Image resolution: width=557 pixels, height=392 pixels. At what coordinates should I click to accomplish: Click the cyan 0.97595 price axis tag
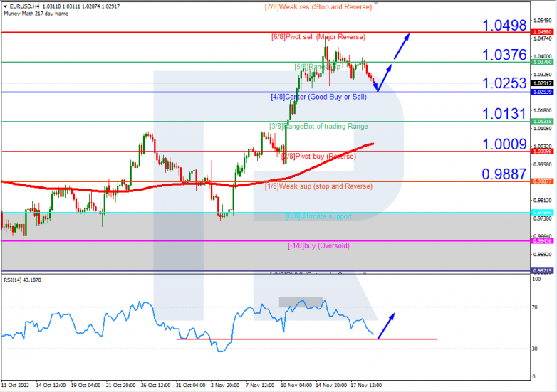(x=542, y=213)
